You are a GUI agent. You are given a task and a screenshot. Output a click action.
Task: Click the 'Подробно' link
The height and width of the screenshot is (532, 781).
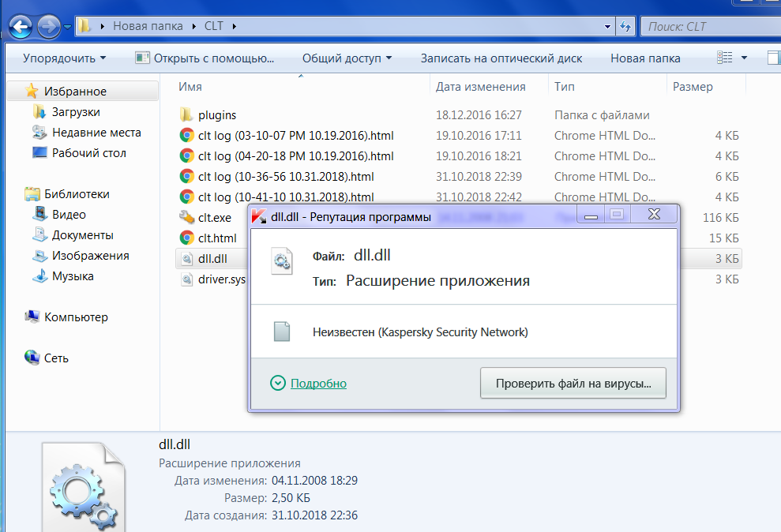coord(318,383)
